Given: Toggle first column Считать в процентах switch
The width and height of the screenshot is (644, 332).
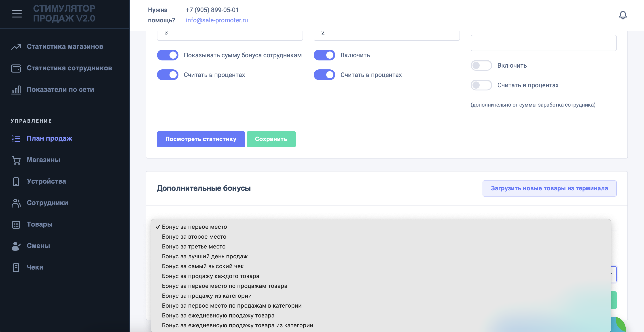Looking at the screenshot, I should [x=167, y=75].
